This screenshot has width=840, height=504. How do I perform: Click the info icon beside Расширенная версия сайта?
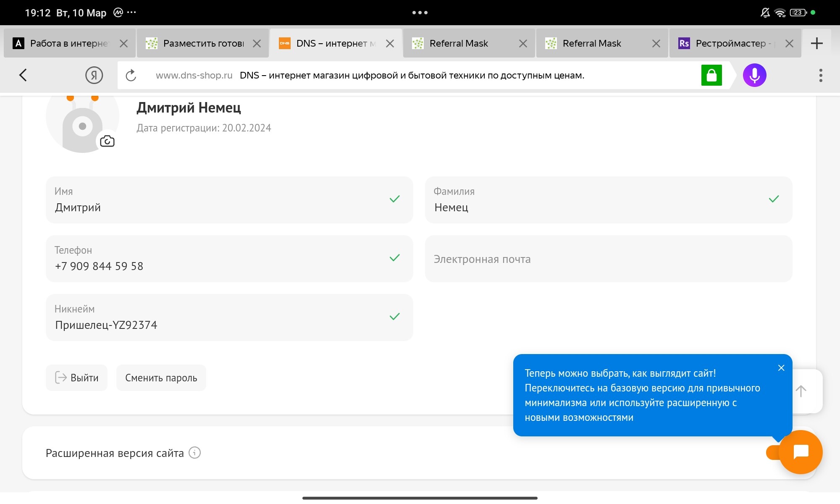click(194, 453)
